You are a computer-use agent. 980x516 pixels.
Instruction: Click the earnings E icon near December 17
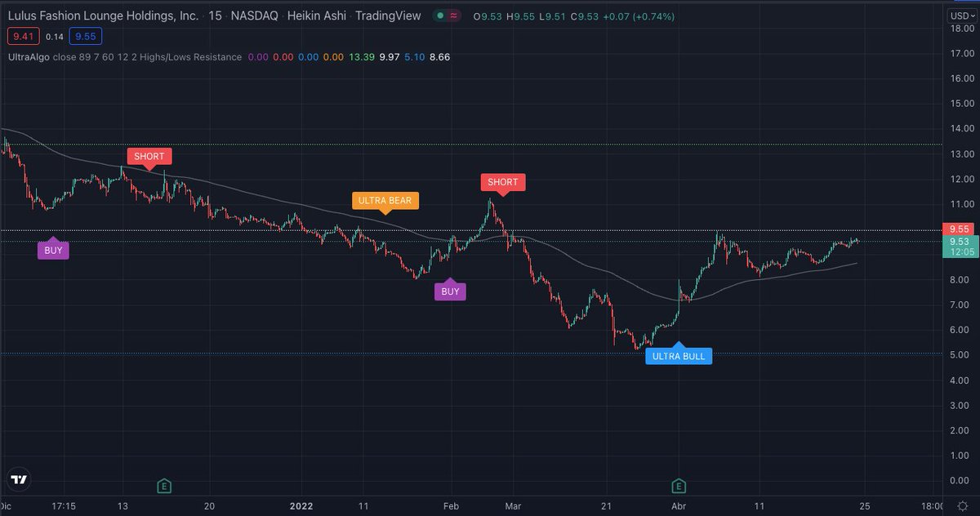pyautogui.click(x=163, y=486)
